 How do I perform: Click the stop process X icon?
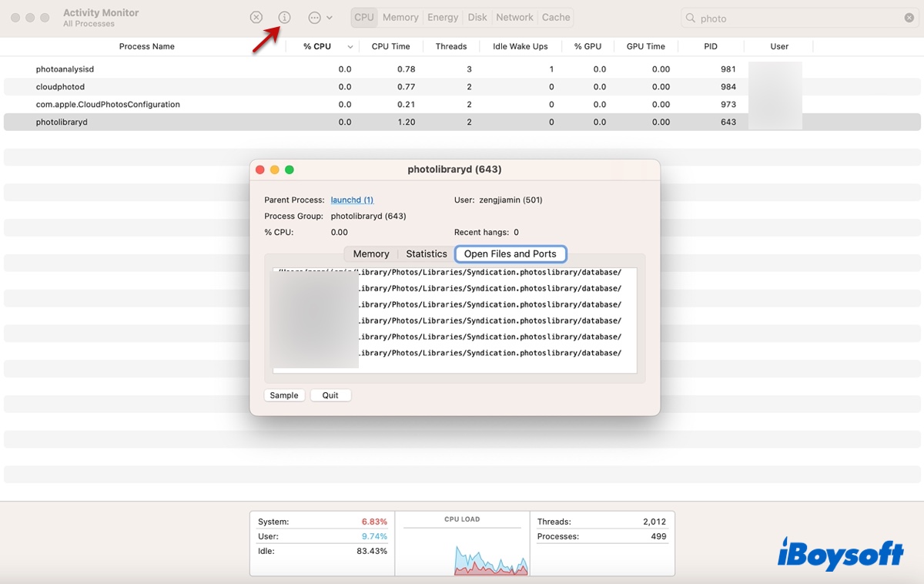click(256, 17)
